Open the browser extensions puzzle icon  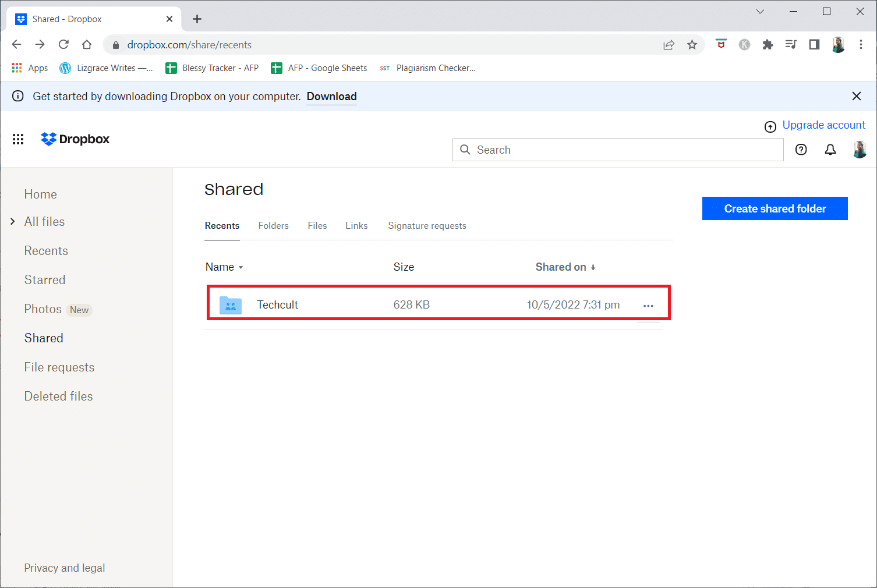(x=768, y=45)
